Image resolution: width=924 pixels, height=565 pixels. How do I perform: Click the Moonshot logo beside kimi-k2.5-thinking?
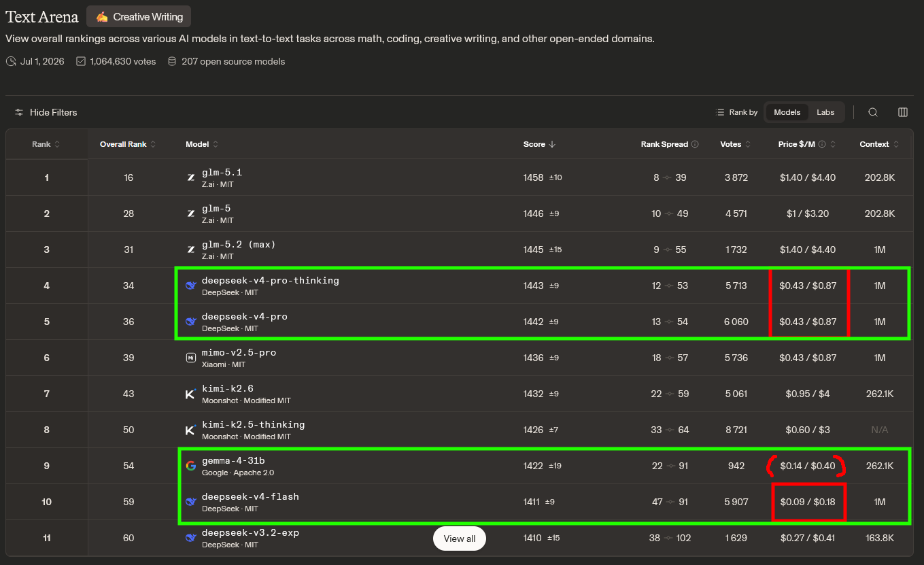191,430
